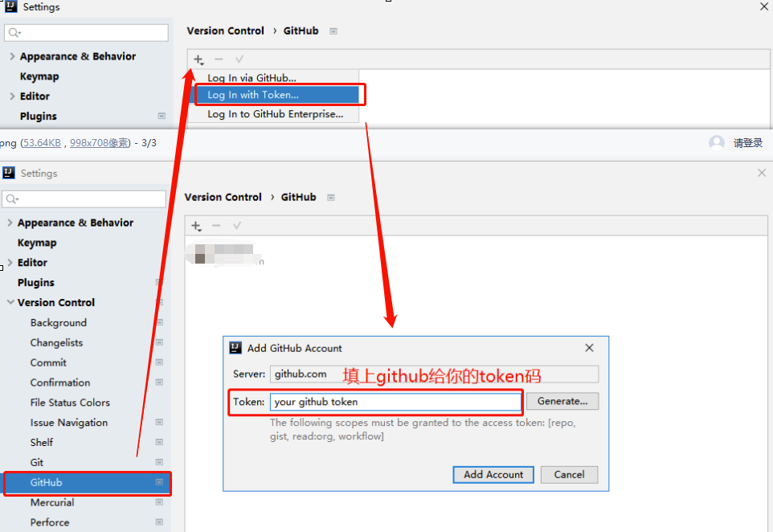773x532 pixels.
Task: Click the add account plus icon in top Settings window
Action: (x=198, y=59)
